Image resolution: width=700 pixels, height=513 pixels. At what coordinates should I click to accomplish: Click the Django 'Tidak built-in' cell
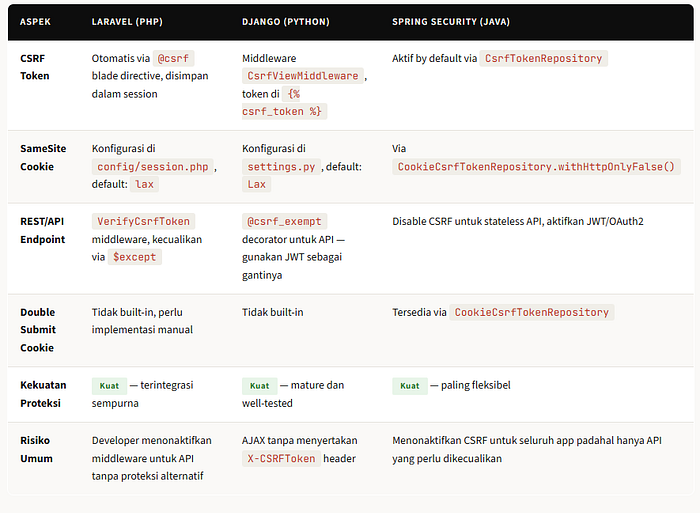tap(272, 312)
